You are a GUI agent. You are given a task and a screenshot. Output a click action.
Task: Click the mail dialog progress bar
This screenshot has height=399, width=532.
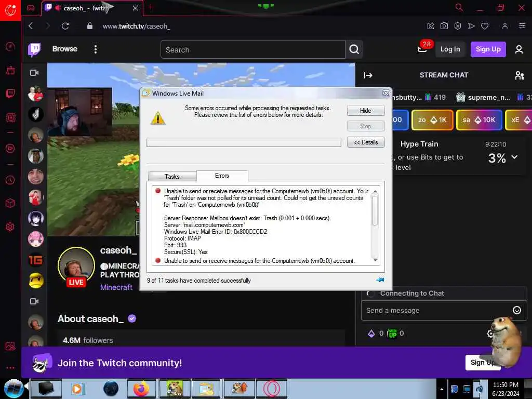tap(244, 142)
